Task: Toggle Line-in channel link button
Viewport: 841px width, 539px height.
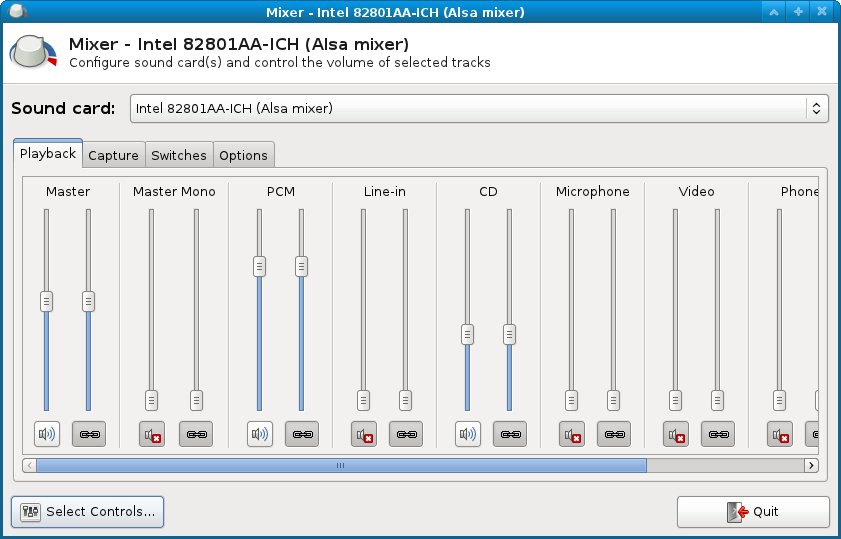Action: (x=406, y=434)
